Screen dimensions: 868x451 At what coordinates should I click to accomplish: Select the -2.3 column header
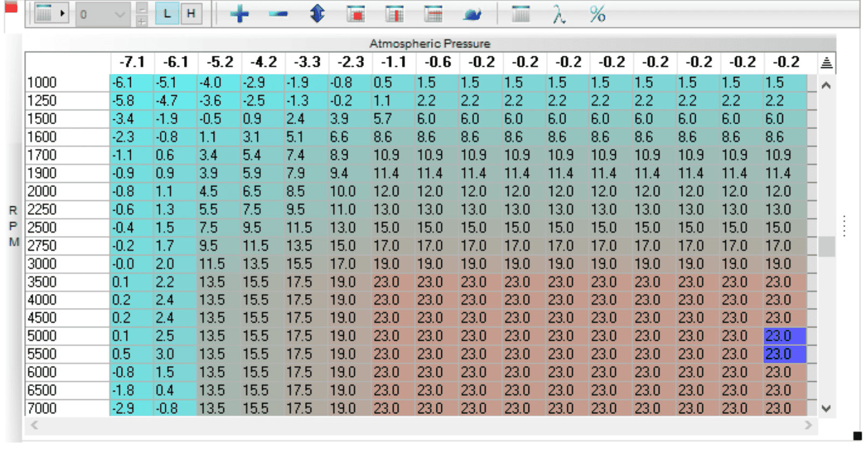(x=350, y=62)
